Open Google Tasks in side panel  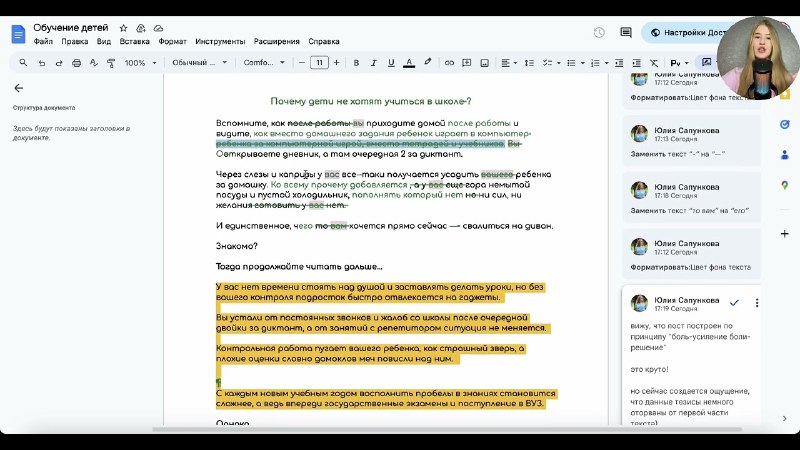pos(785,124)
